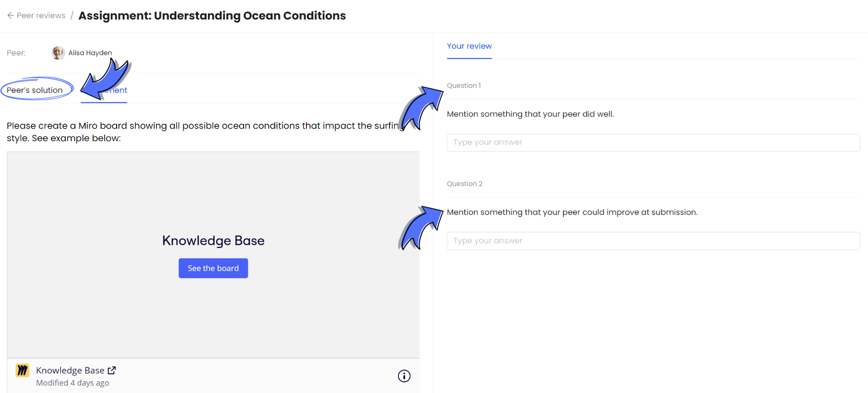Click the Question 1 answer field

pyautogui.click(x=653, y=142)
